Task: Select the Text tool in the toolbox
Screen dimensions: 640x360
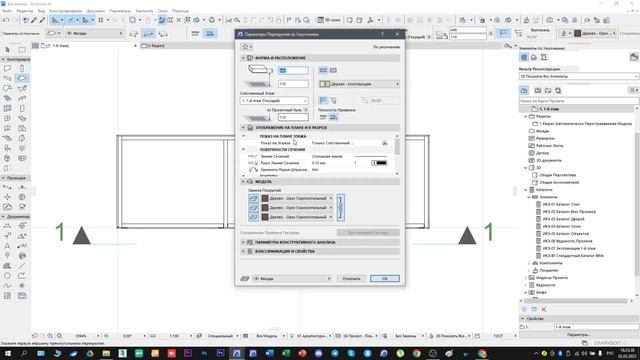Action: click(7, 246)
